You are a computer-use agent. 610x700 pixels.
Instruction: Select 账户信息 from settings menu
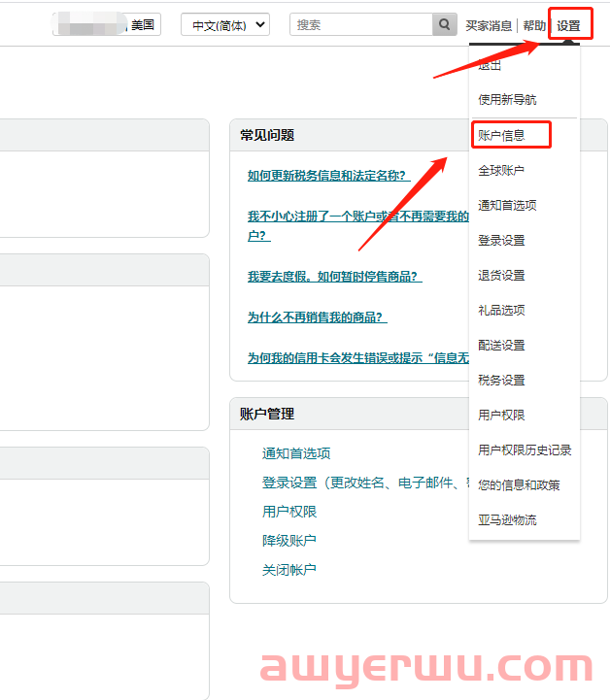tap(501, 135)
